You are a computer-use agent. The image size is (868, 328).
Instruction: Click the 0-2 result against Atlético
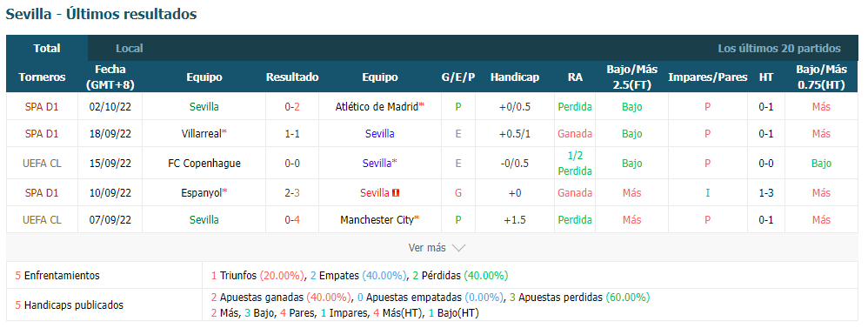[x=292, y=106]
